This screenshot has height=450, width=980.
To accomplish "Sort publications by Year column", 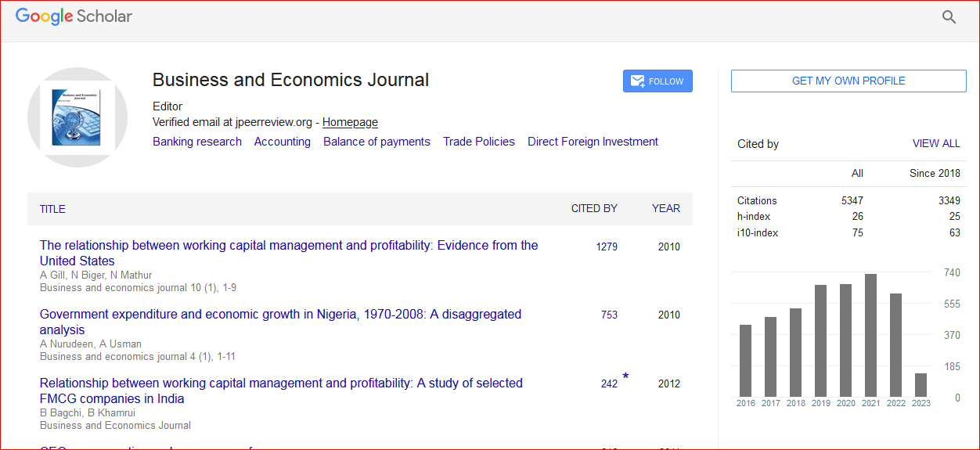I will point(665,208).
